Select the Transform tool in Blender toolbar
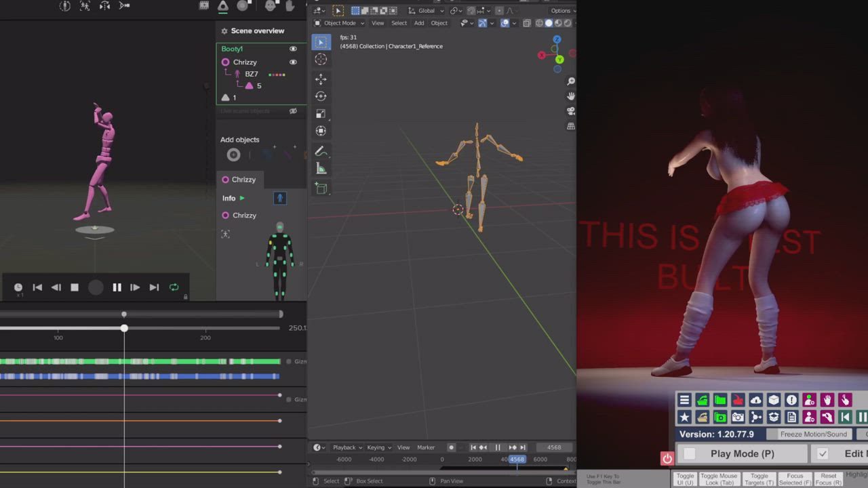 (321, 131)
